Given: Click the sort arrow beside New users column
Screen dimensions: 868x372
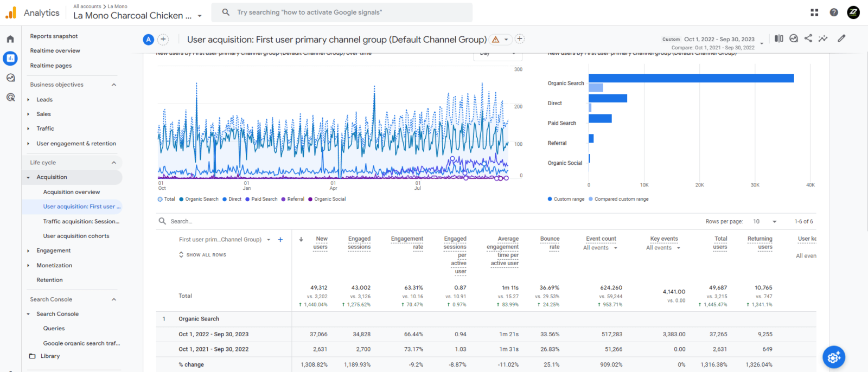Looking at the screenshot, I should tap(301, 239).
